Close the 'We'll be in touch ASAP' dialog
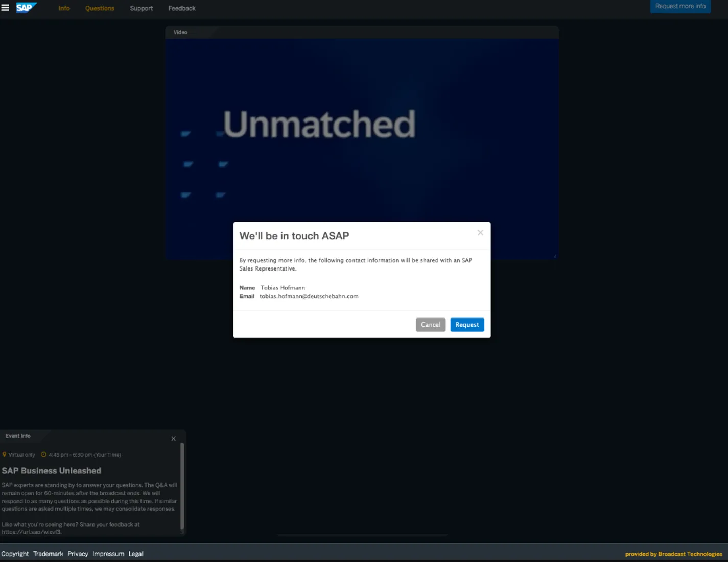Screen dimensions: 728x562 pyautogui.click(x=480, y=233)
